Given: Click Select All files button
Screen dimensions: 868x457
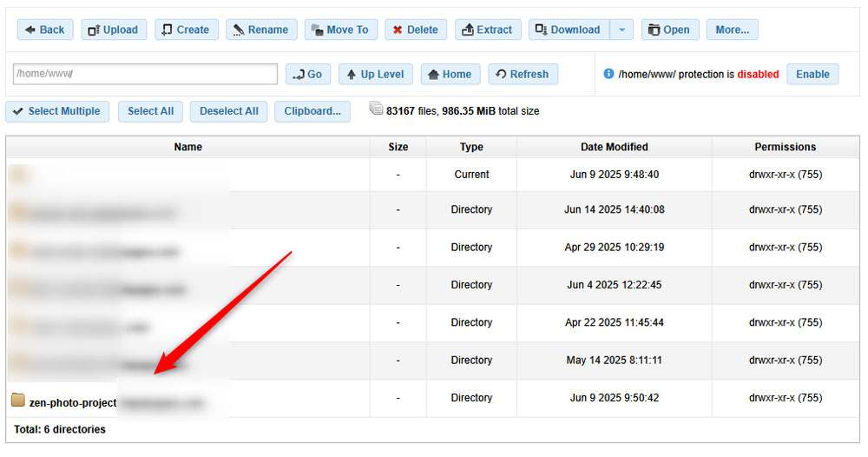Looking at the screenshot, I should [150, 111].
